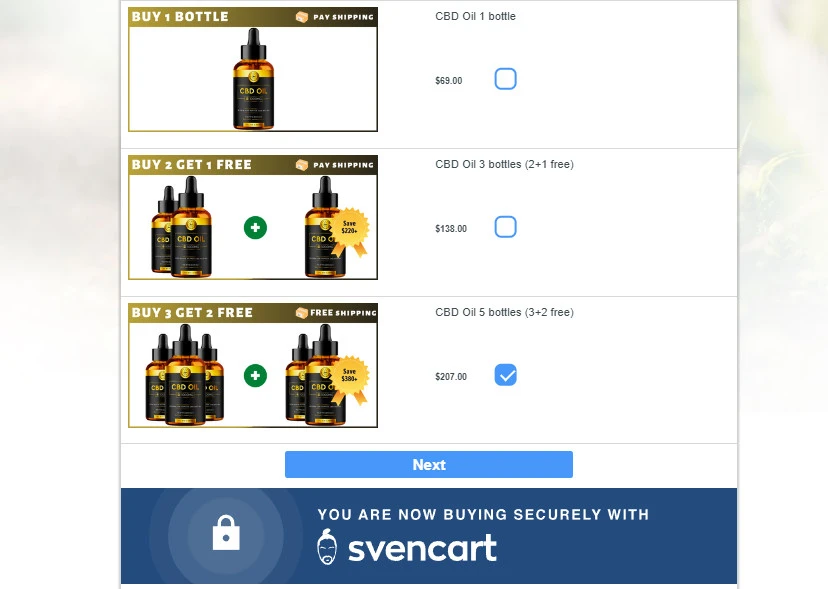Click Pay Shipping box icon on Buy 1 Bottle
The height and width of the screenshot is (589, 828).
(x=302, y=17)
